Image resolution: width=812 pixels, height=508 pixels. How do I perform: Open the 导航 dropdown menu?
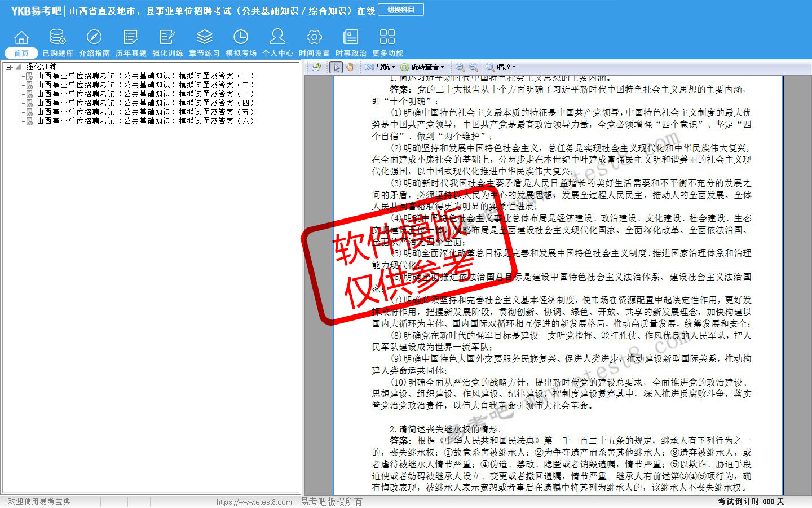pos(379,67)
